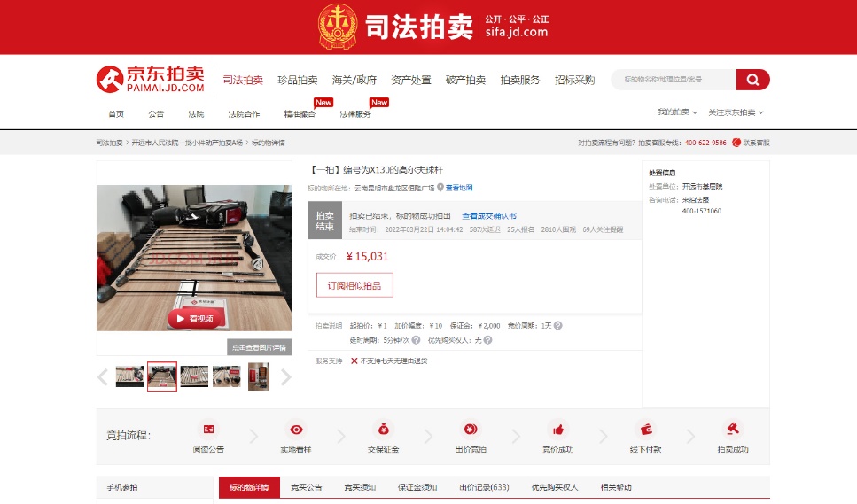Click the 京东拍卖 logo

(151, 79)
